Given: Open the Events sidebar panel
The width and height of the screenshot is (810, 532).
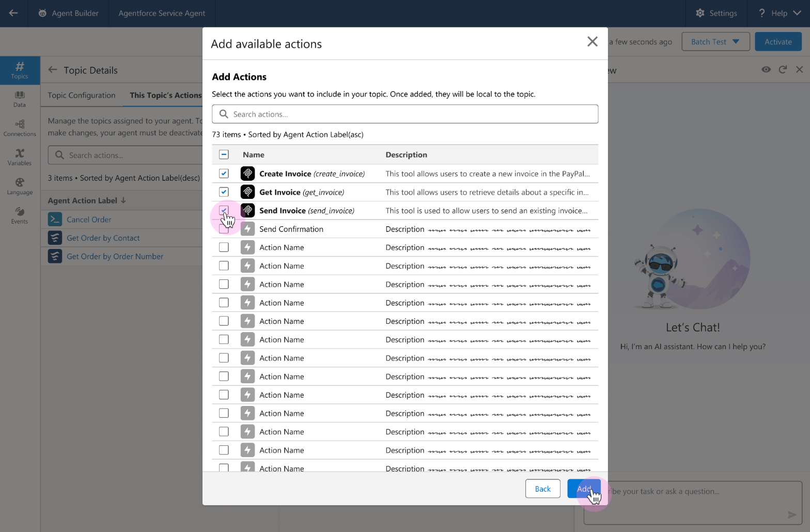Looking at the screenshot, I should point(20,215).
